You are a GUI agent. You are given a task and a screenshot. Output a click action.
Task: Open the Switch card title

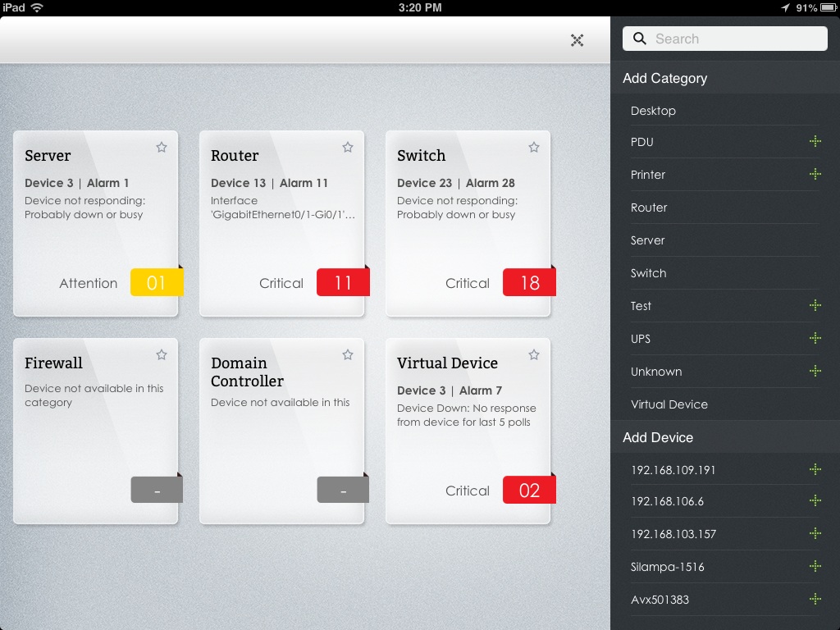pyautogui.click(x=421, y=155)
